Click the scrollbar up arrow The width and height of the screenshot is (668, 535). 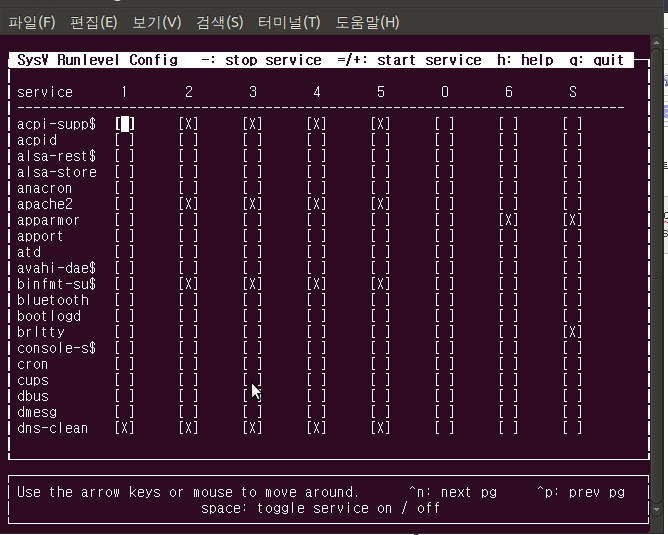[x=656, y=42]
